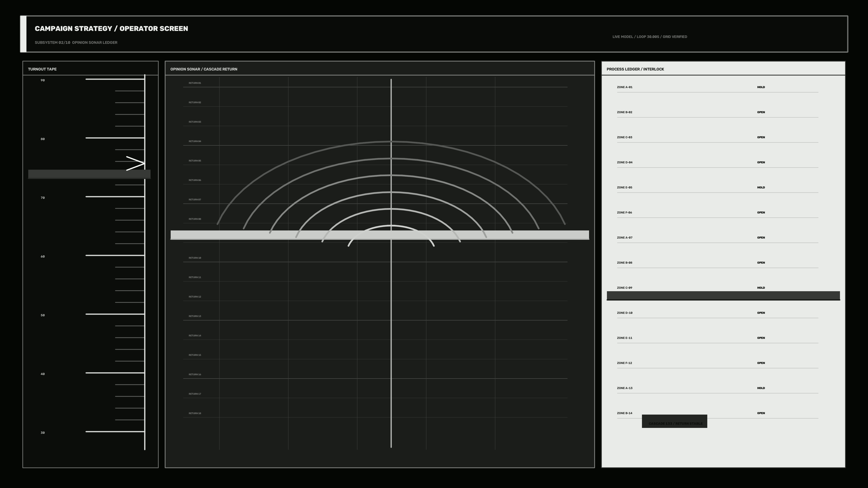This screenshot has height=488, width=868.
Task: Select the RETURN 15 row label
Action: coord(195,355)
